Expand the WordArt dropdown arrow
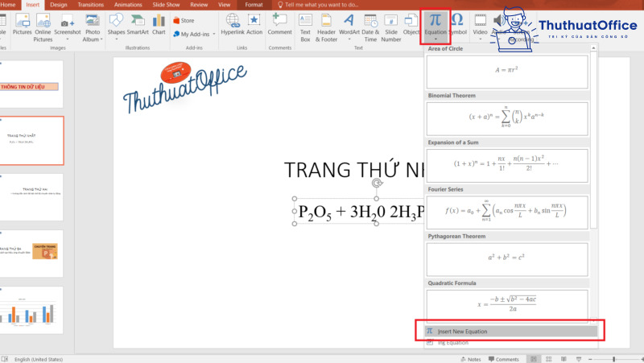 pos(349,39)
